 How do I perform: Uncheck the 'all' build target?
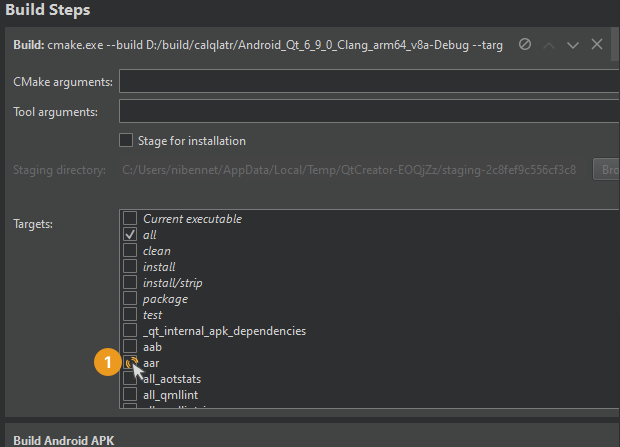coord(129,234)
